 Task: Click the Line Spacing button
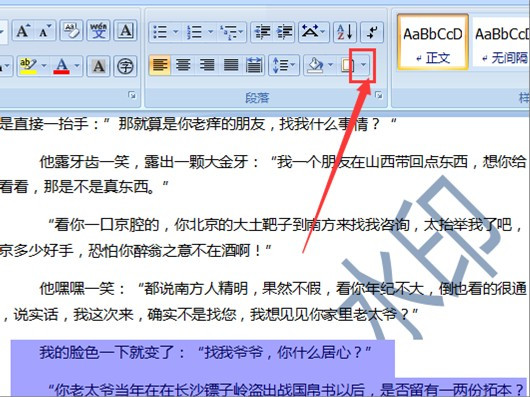click(x=280, y=66)
